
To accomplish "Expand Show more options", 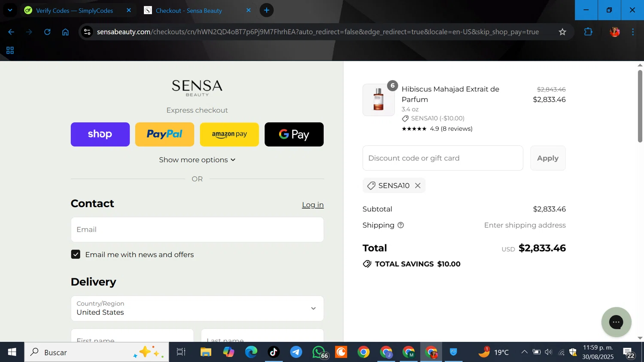I will point(197,160).
